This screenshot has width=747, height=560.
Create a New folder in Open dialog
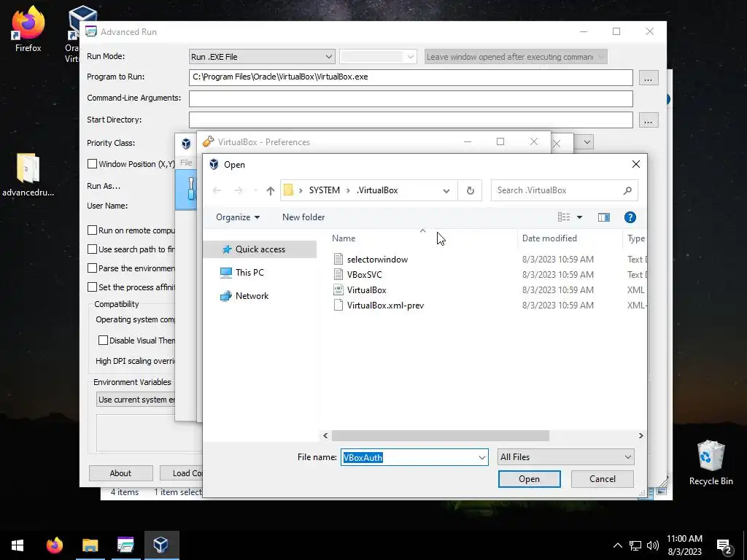[x=303, y=217]
